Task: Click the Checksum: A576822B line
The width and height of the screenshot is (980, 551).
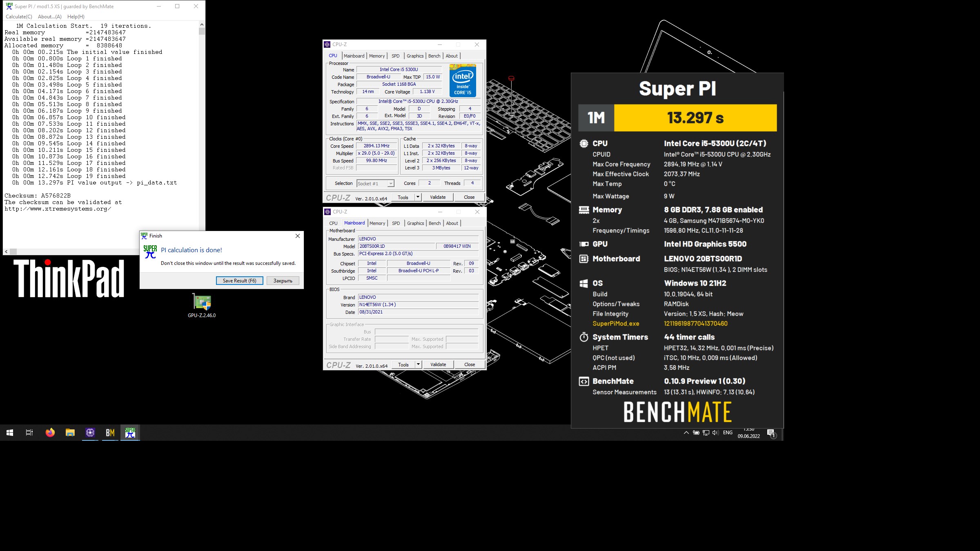Action: click(x=38, y=196)
